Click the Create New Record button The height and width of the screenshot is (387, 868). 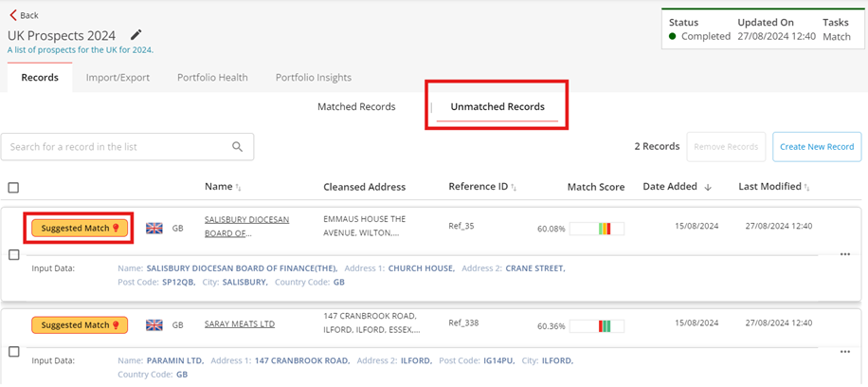click(817, 147)
